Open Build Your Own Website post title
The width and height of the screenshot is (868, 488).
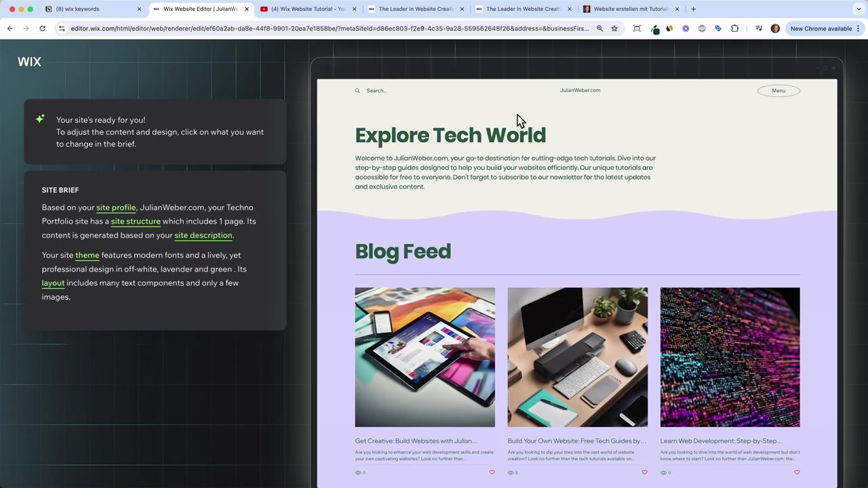point(576,441)
